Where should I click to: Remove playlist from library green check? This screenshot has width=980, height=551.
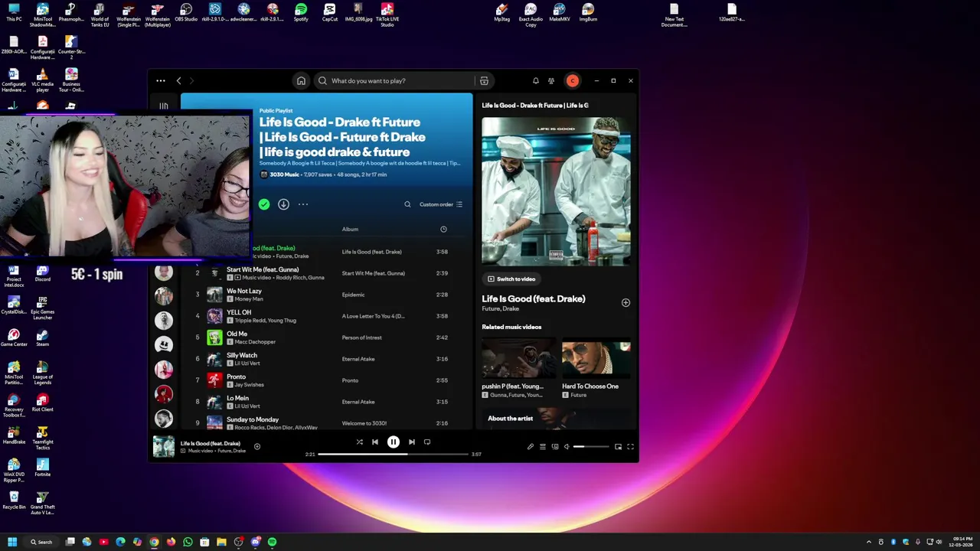coord(264,204)
